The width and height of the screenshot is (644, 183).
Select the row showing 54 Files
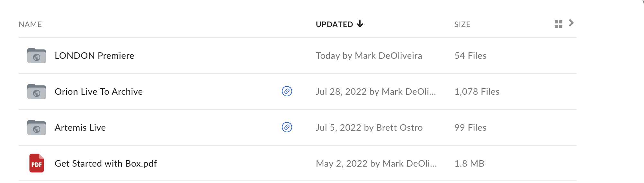pos(298,56)
